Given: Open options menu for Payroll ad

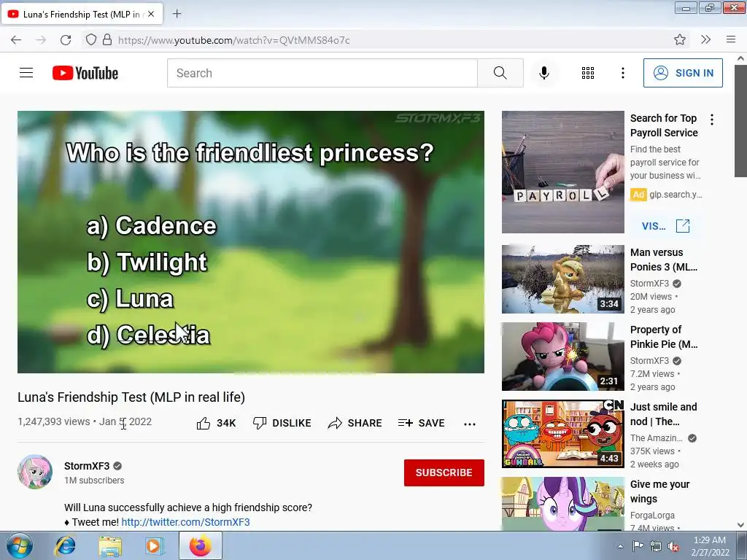Looking at the screenshot, I should [x=712, y=120].
